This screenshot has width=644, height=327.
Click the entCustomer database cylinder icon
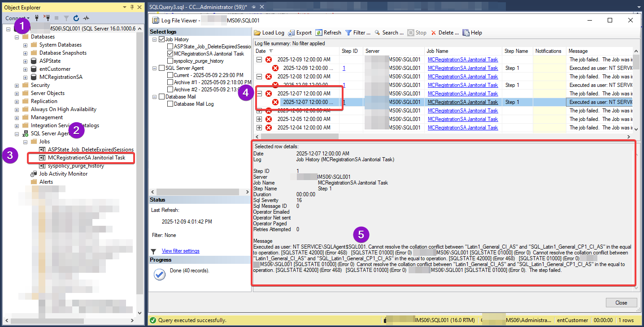34,69
